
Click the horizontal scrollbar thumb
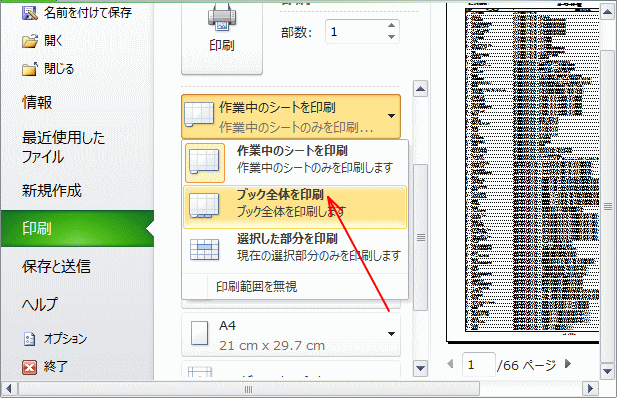(249, 389)
